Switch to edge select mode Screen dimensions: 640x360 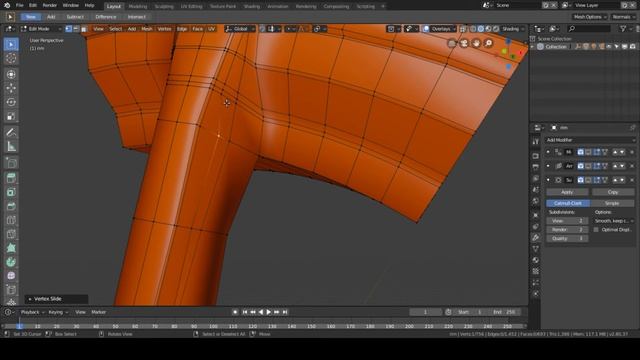coord(76,29)
